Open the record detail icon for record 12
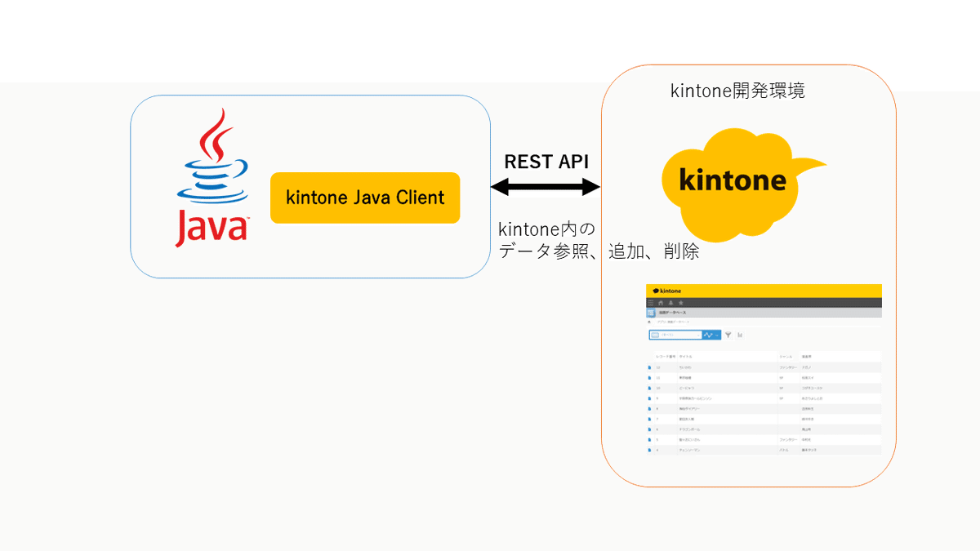Screen dimensions: 980x551 click(649, 367)
